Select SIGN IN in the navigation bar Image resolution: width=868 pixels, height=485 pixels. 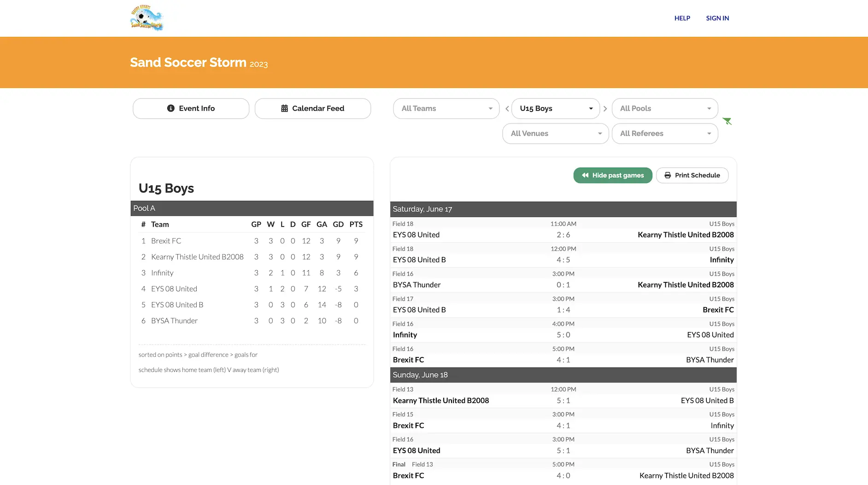[717, 18]
